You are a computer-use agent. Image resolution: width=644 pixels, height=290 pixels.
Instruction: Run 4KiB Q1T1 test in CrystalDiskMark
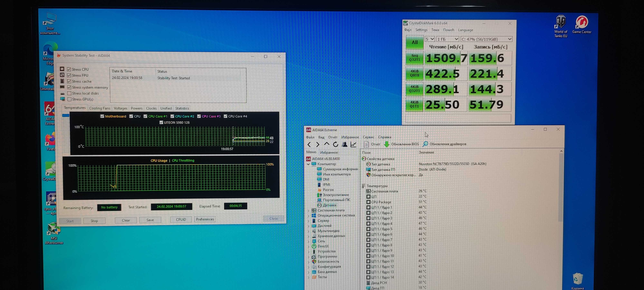click(414, 104)
